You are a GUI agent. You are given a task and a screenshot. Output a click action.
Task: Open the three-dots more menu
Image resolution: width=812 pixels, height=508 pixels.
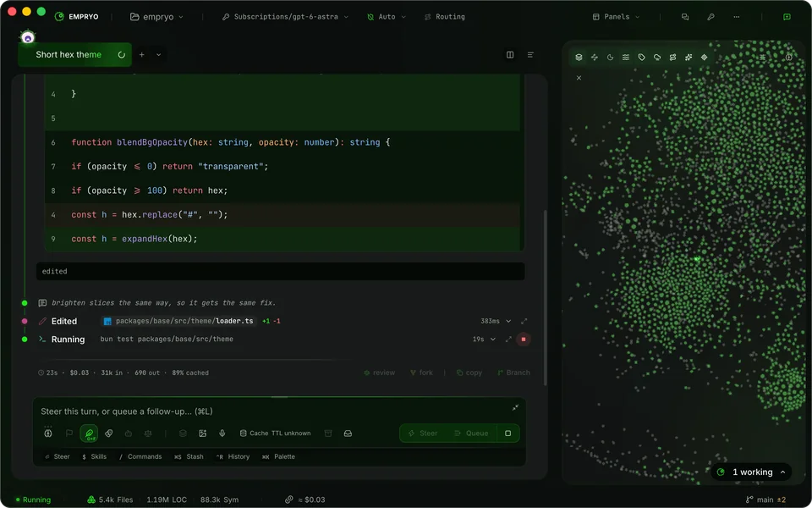[x=737, y=17]
